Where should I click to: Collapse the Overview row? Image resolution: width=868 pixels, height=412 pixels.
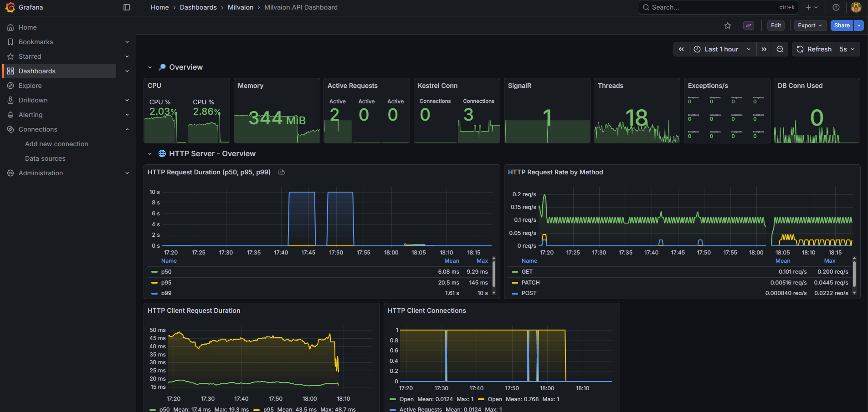point(150,67)
